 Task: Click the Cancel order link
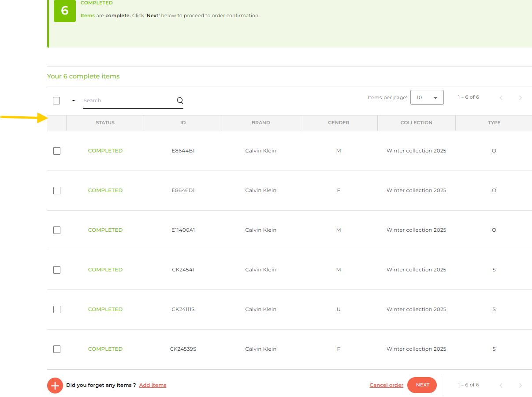(x=386, y=385)
